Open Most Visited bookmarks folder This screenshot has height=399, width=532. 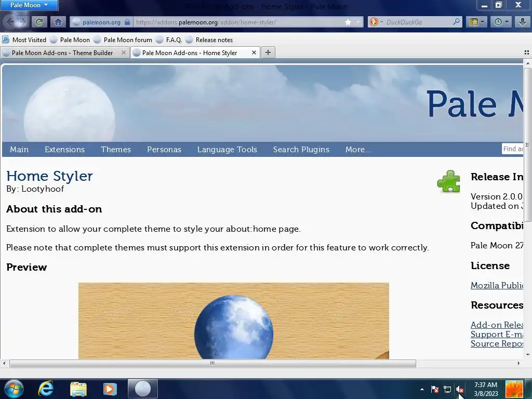[24, 39]
